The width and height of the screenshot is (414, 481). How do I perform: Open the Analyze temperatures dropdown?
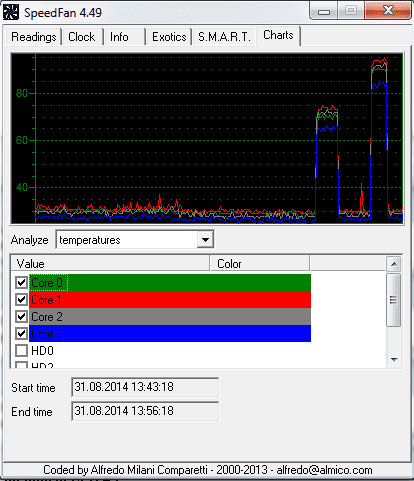(205, 240)
